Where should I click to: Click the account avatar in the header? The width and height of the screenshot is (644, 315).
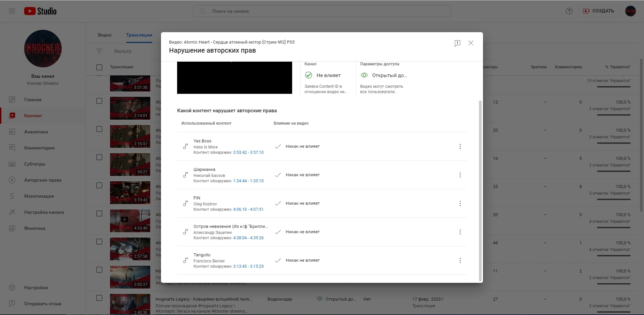[x=631, y=11]
